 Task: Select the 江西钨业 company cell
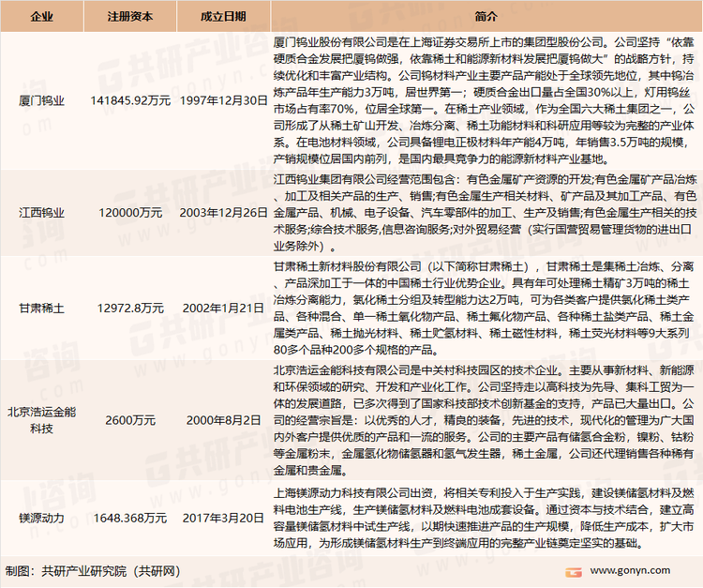coord(41,213)
